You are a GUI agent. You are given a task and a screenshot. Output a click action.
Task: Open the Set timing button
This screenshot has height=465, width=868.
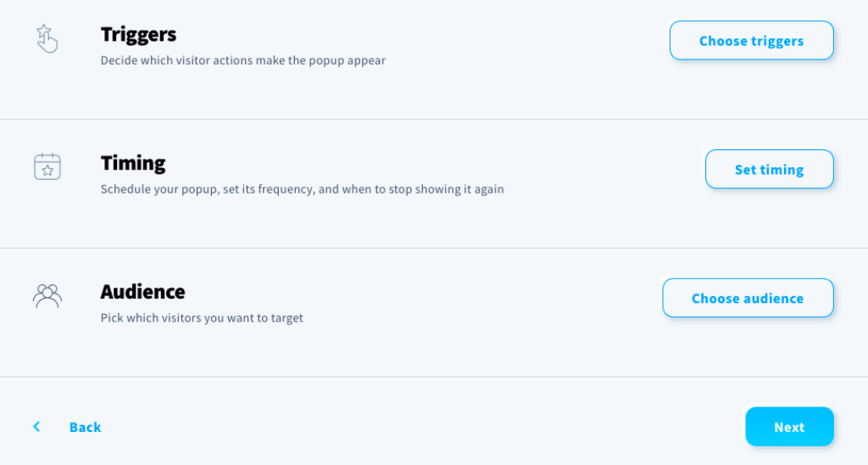(769, 169)
